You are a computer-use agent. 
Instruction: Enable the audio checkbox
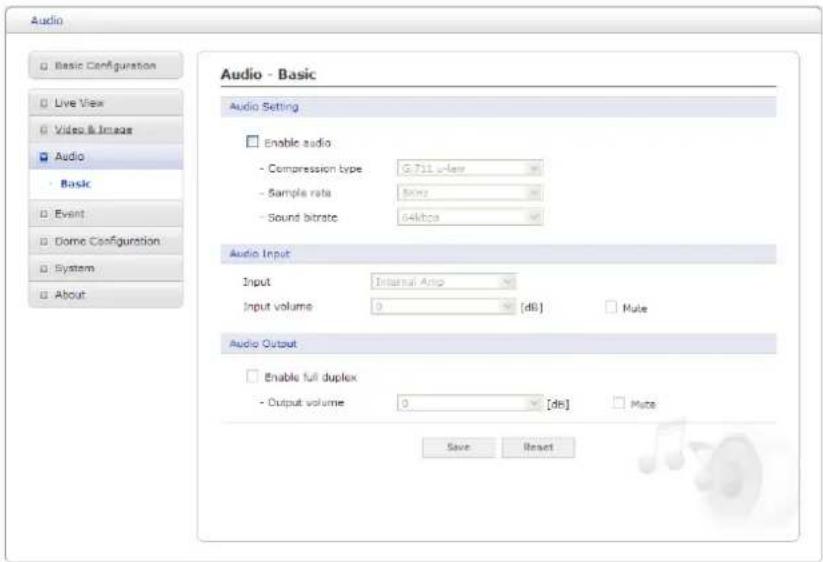[252, 142]
